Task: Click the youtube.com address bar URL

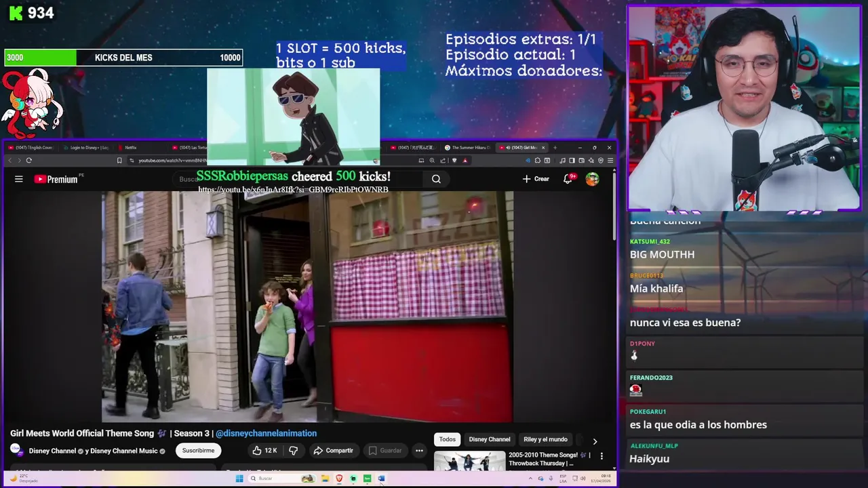Action: click(x=173, y=161)
